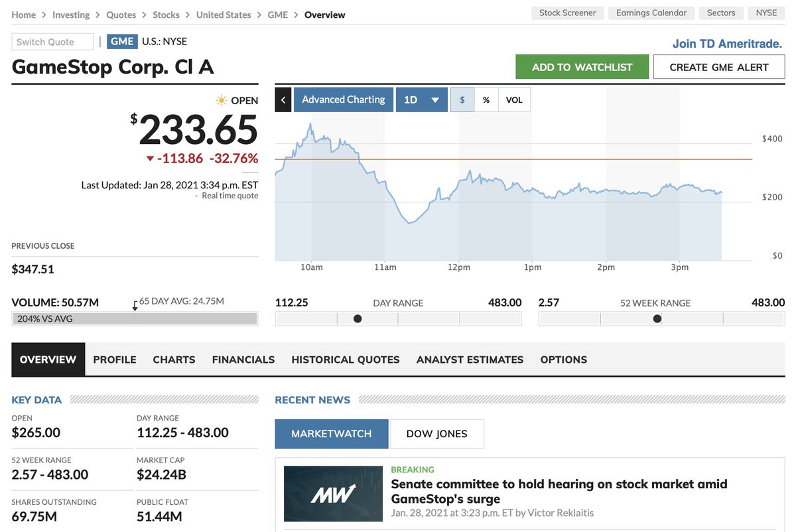The width and height of the screenshot is (796, 532).
Task: Click the MarketWatch MW news thumbnail
Action: point(333,494)
